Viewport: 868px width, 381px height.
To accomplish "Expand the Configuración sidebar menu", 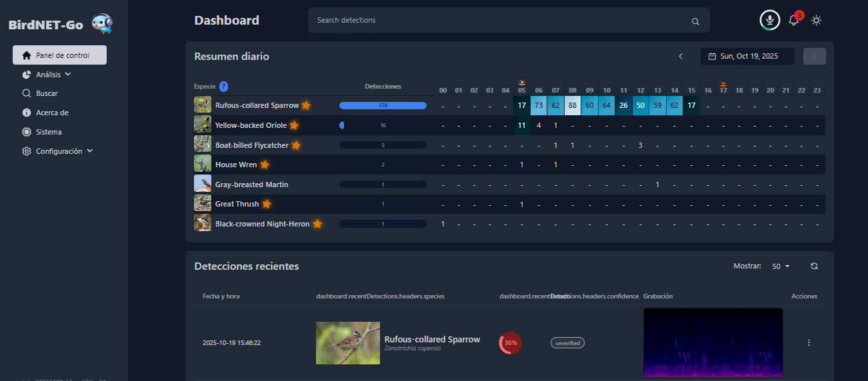I will coord(64,151).
